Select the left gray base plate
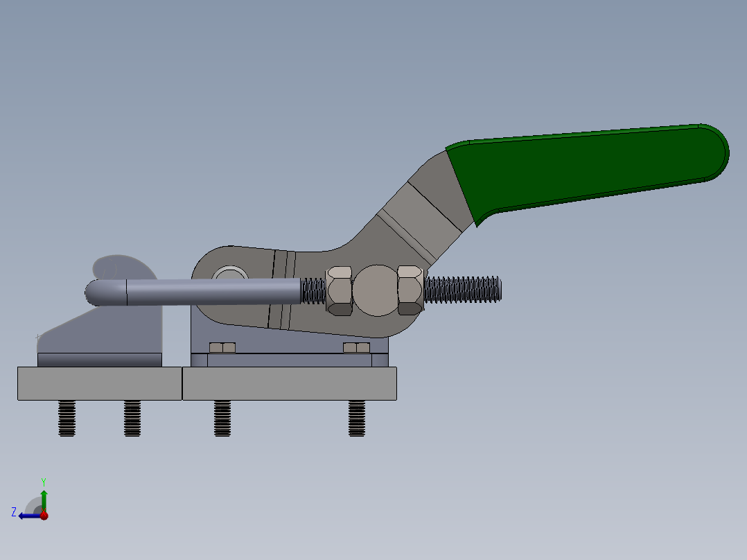Viewport: 747px width, 560px height. click(100, 383)
